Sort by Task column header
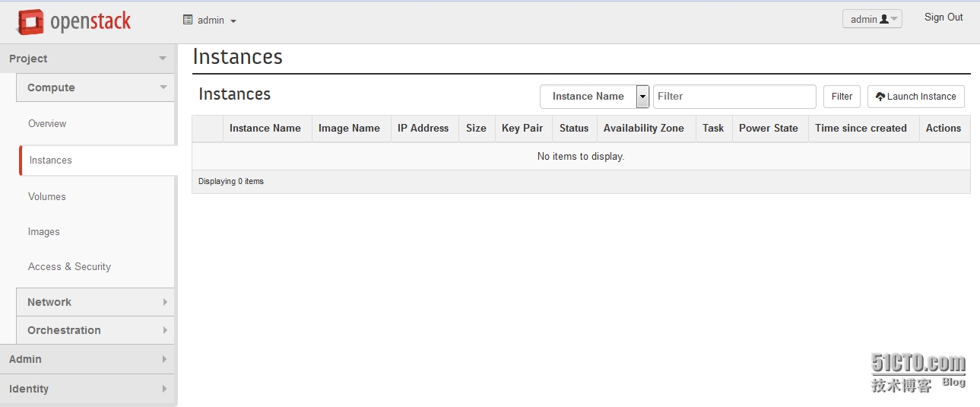The width and height of the screenshot is (980, 407). pos(713,128)
